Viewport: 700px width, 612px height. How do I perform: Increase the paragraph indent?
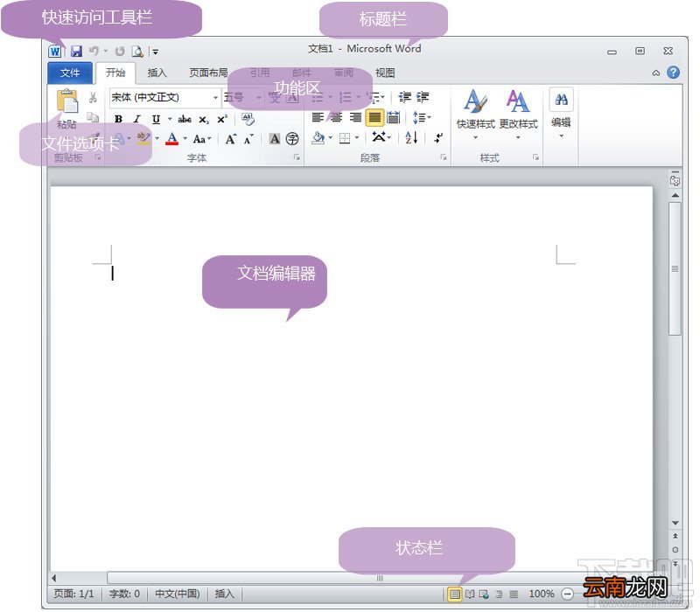[x=423, y=97]
